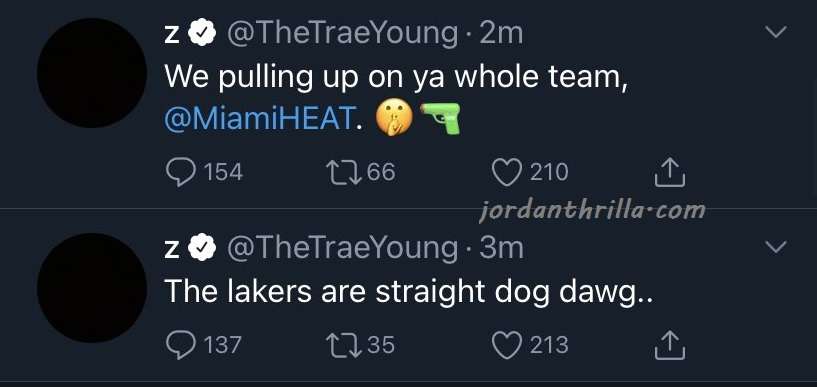This screenshot has height=387, width=817.
Task: View profile picture on first tweet
Action: (x=92, y=73)
